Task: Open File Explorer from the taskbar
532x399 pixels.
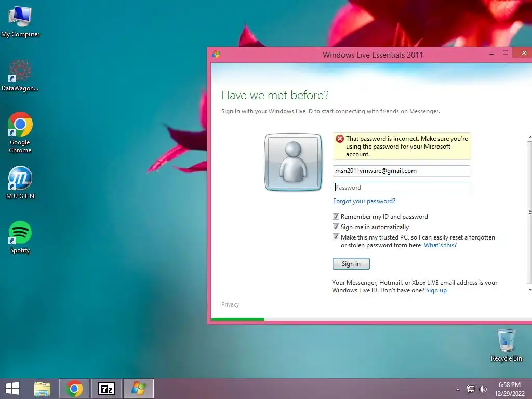Action: click(x=42, y=389)
